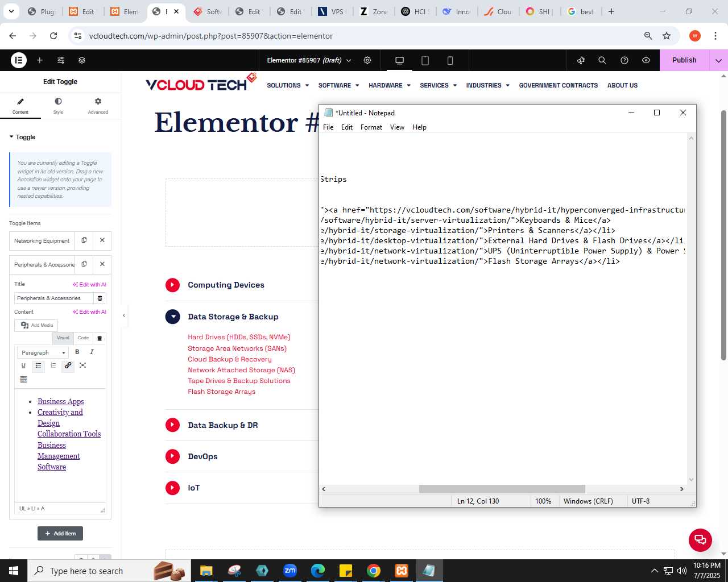728x582 pixels.
Task: Switch editor to Code tab
Action: click(x=83, y=338)
